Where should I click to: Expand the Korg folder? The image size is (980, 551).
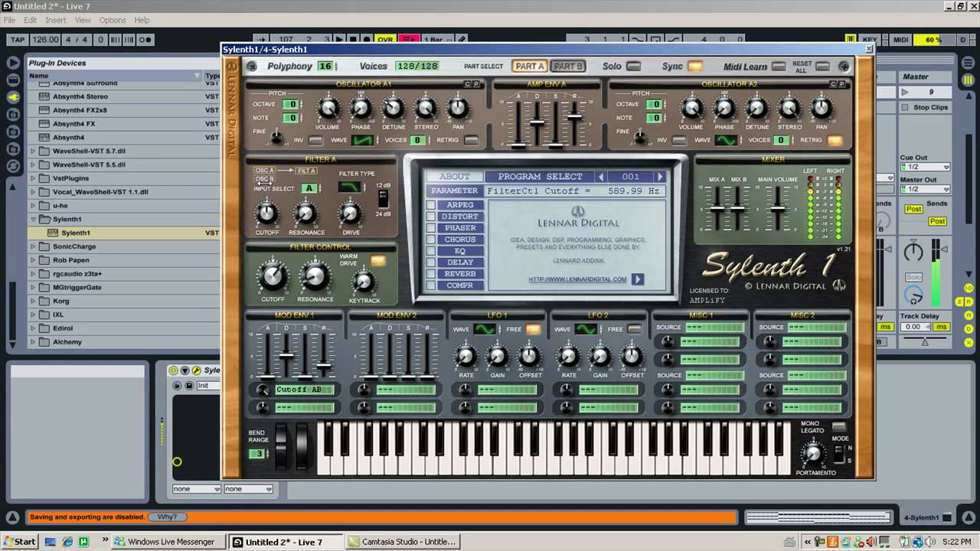33,301
